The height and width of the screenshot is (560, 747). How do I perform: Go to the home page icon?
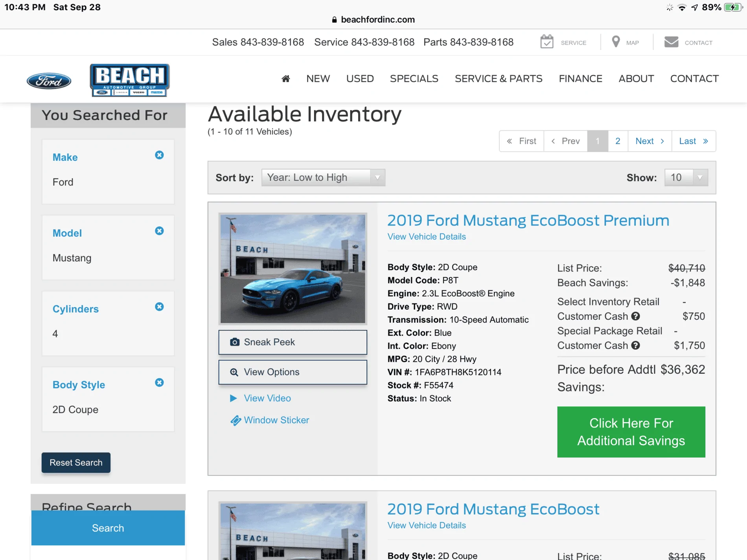[x=286, y=79]
